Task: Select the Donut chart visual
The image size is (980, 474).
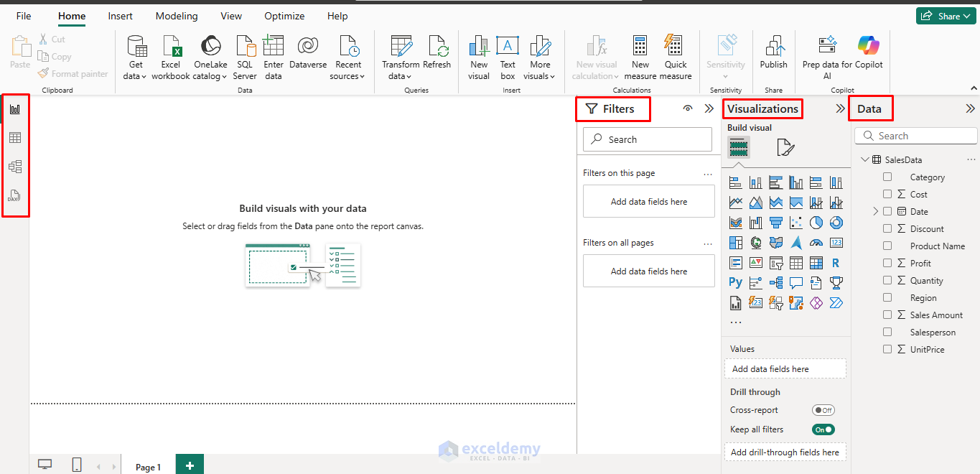Action: tap(836, 223)
